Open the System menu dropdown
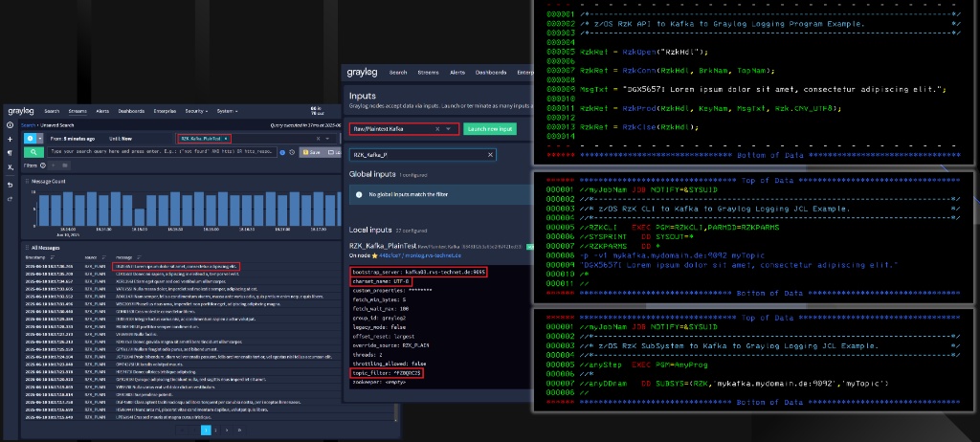 point(227,111)
